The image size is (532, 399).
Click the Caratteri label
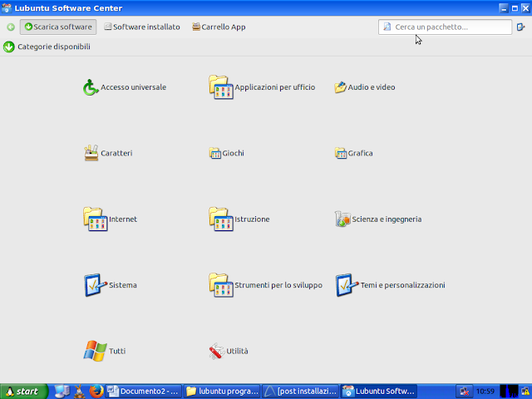116,153
